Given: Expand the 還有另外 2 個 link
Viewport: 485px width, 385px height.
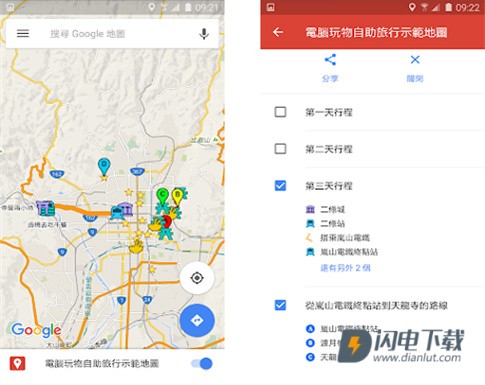Looking at the screenshot, I should [345, 268].
